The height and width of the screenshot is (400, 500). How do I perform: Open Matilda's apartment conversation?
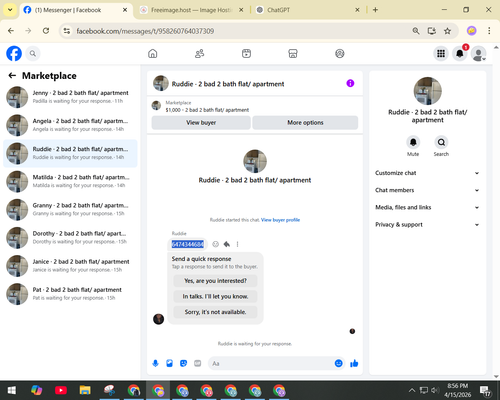pos(70,181)
